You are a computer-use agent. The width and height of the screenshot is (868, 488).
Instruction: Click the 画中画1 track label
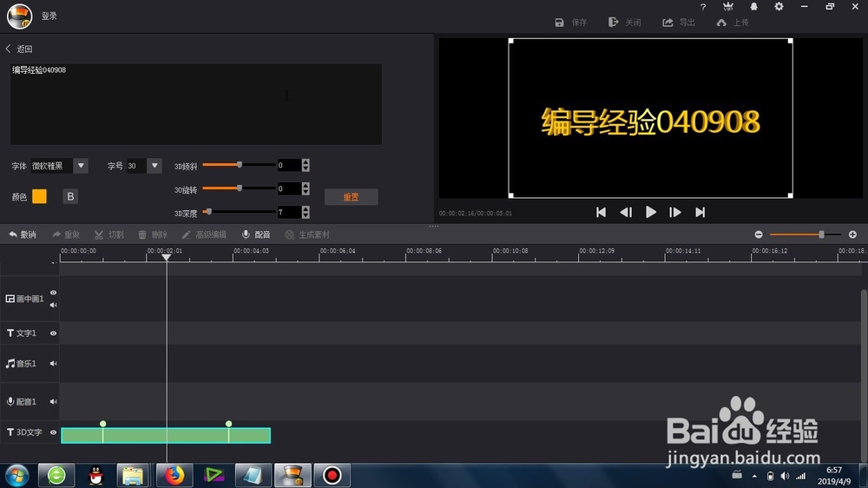[x=25, y=299]
